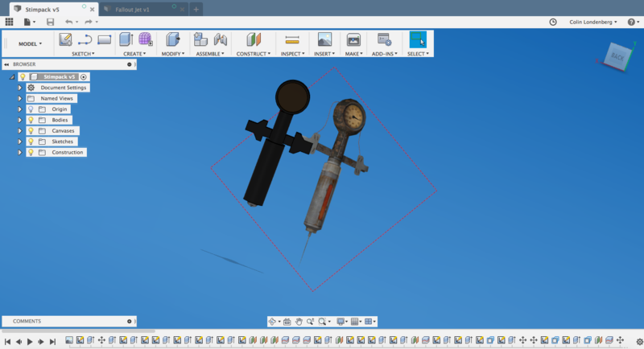Expand the Named Views node
Screen dimensions: 644x349
point(19,98)
